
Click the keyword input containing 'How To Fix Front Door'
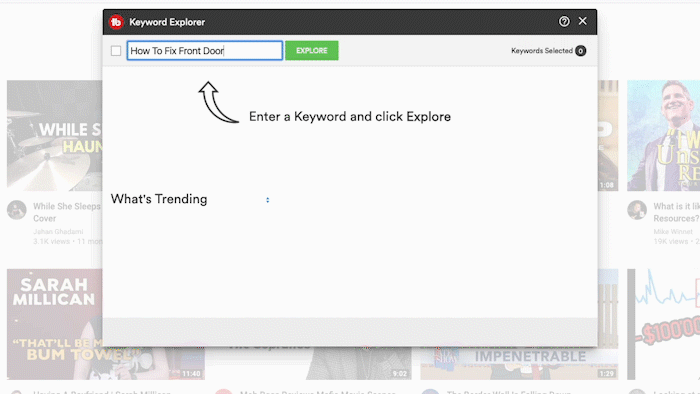click(x=205, y=50)
